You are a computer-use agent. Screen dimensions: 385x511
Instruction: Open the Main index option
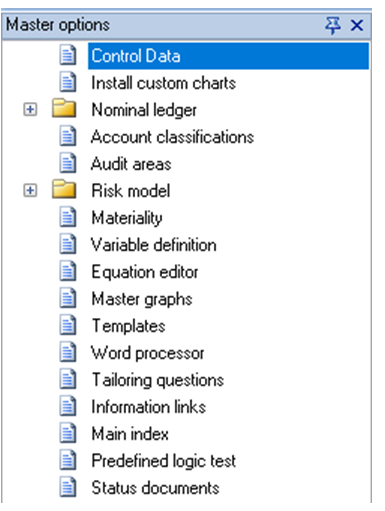[130, 434]
